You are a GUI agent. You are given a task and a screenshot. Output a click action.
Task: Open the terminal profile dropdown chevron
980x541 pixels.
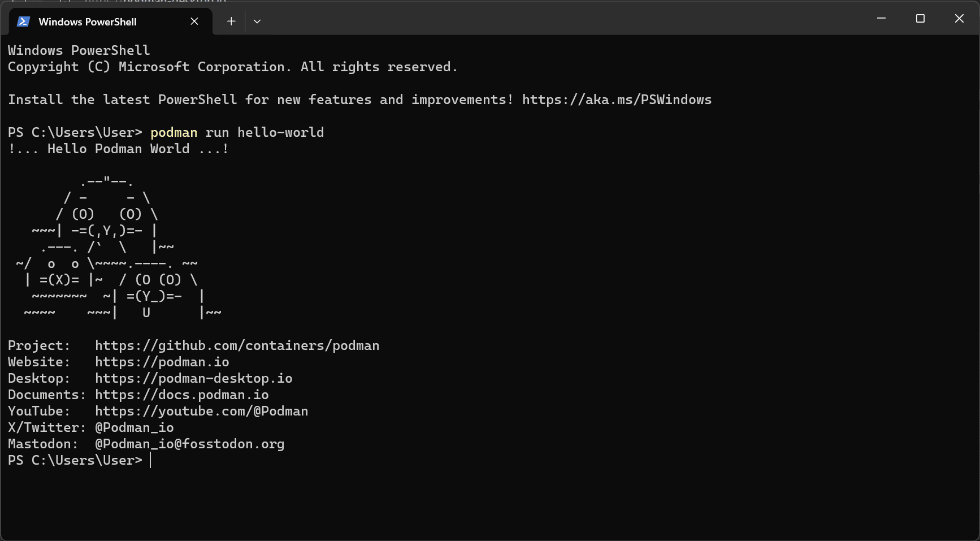(257, 21)
